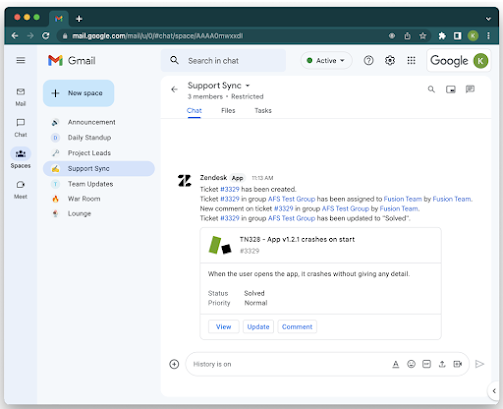
Task: Open Meet in the left rail
Action: click(21, 190)
